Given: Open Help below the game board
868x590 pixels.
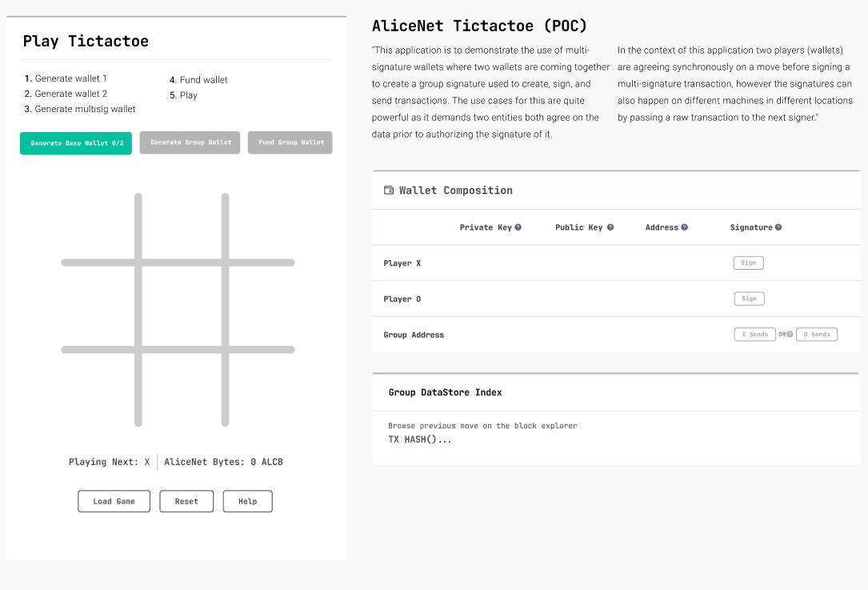Looking at the screenshot, I should (247, 501).
